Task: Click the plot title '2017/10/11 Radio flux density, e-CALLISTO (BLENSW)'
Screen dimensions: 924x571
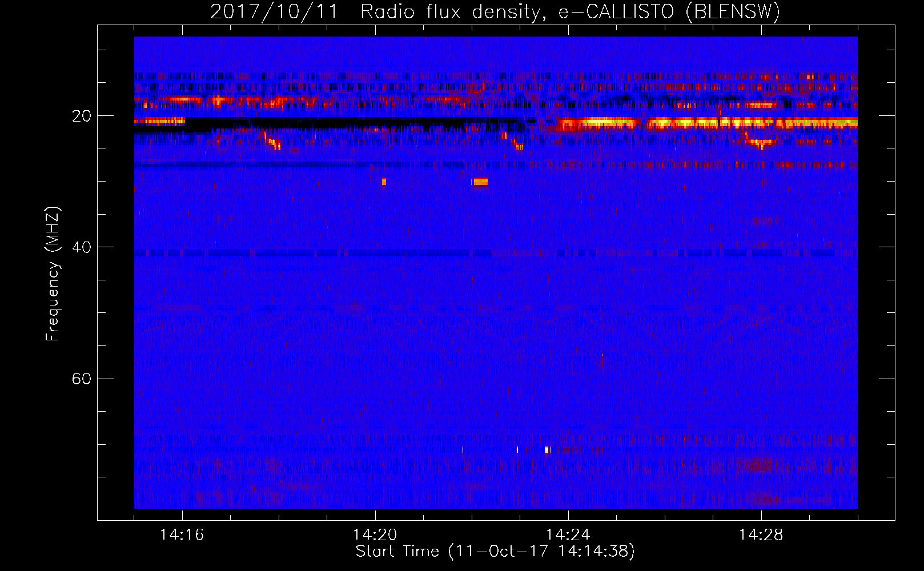Action: pos(495,12)
